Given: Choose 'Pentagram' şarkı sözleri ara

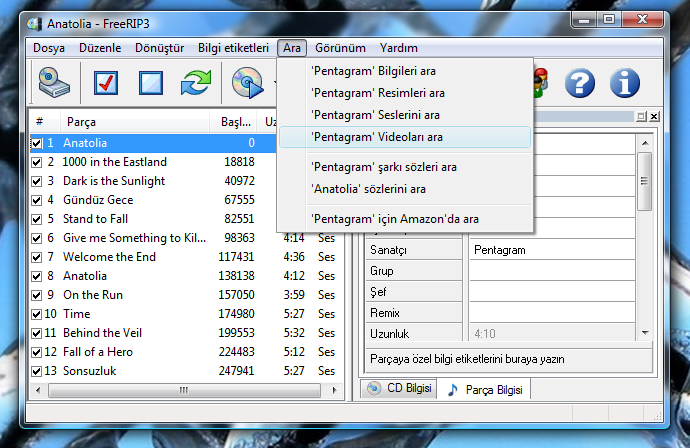Looking at the screenshot, I should click(405, 167).
